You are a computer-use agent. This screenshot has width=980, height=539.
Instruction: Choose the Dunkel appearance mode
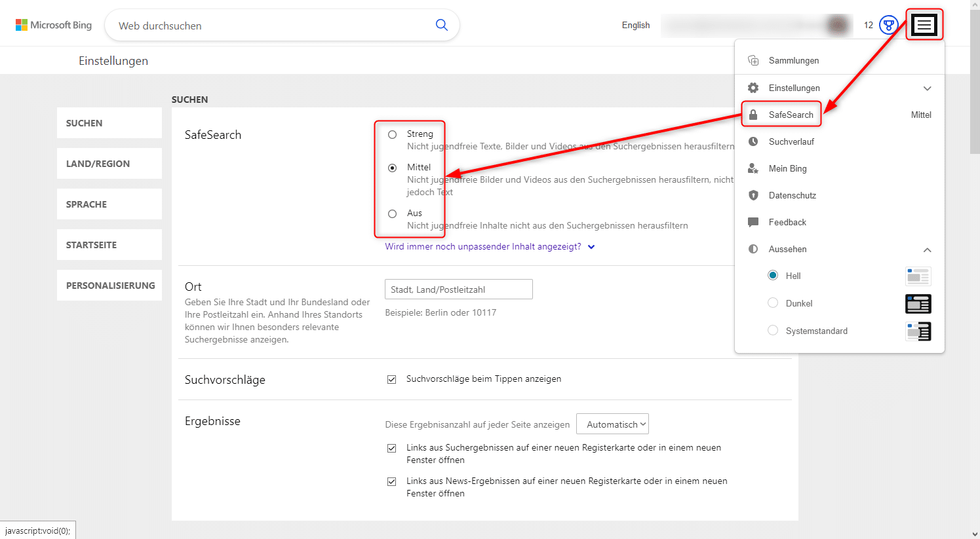click(773, 303)
